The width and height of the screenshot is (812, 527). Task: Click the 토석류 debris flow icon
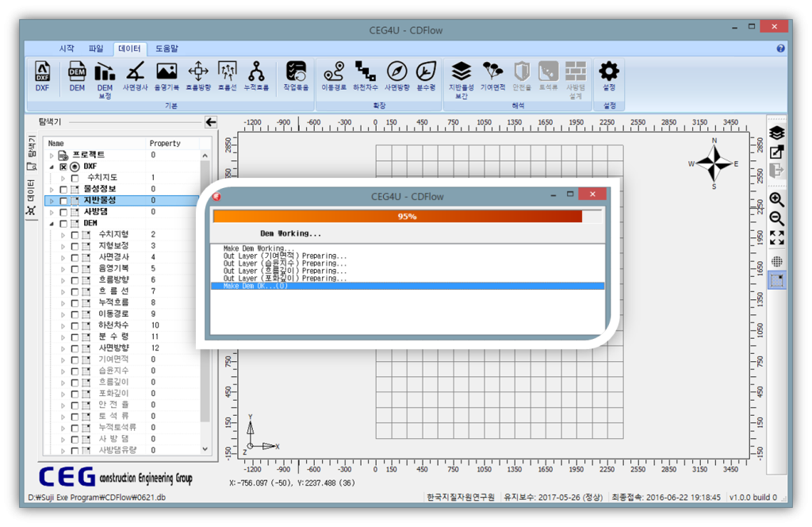549,76
